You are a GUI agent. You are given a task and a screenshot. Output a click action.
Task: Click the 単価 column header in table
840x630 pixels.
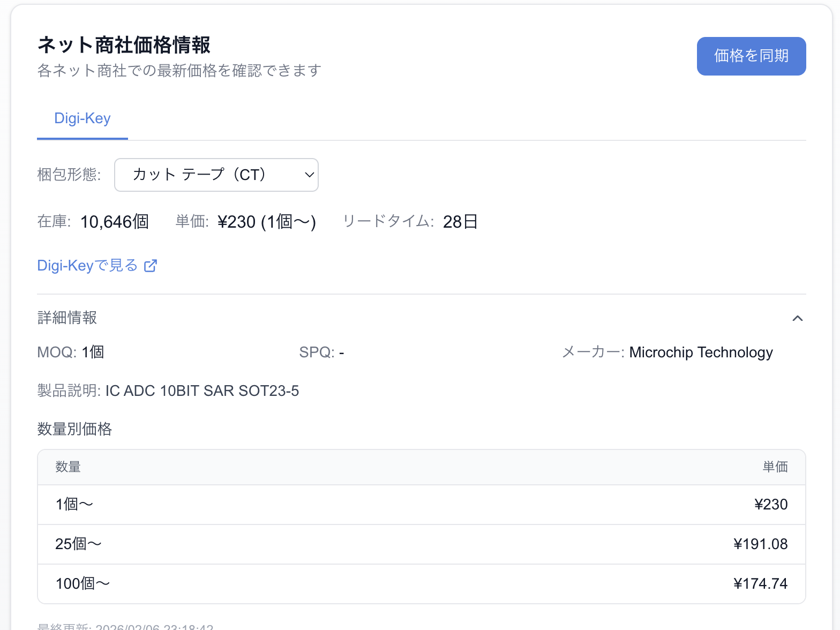pyautogui.click(x=775, y=467)
